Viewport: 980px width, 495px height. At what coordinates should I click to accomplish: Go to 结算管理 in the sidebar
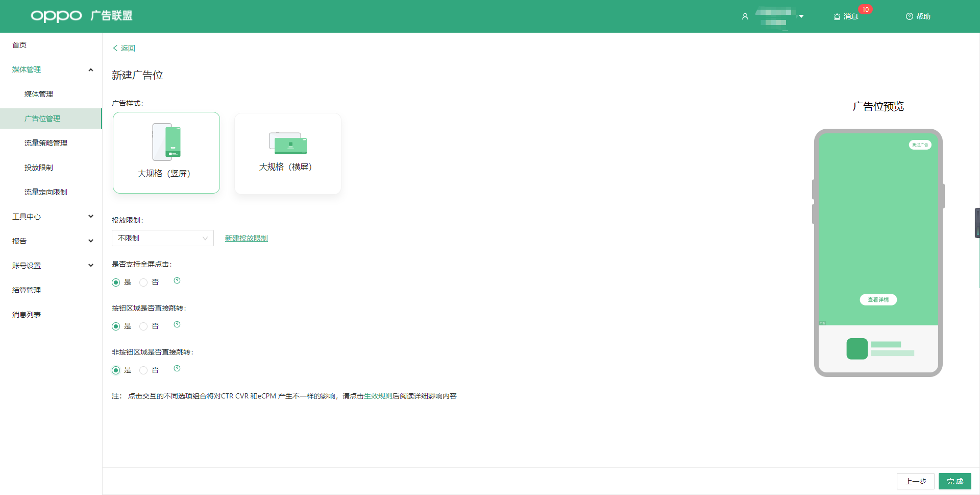[27, 290]
